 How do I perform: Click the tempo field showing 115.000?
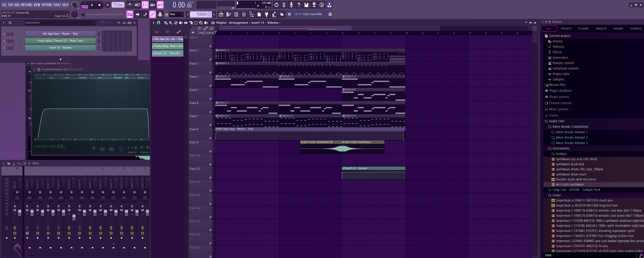coord(117,5)
